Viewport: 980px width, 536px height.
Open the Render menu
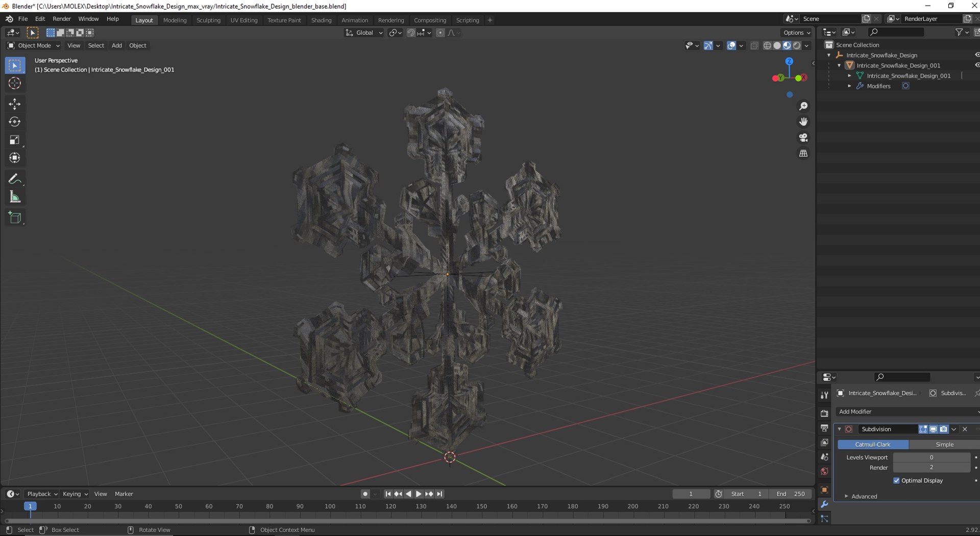click(62, 19)
